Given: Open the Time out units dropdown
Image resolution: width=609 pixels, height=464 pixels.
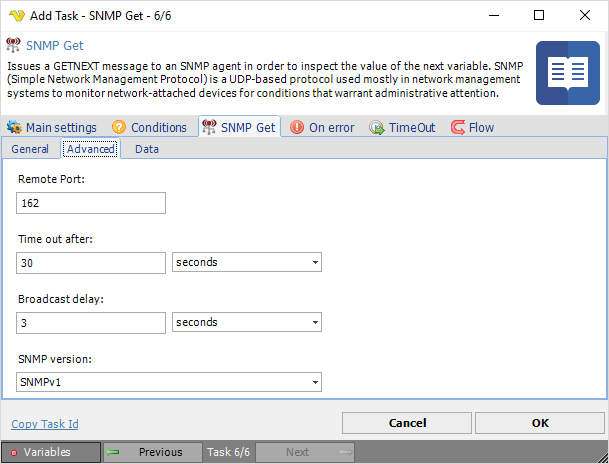Looking at the screenshot, I should pyautogui.click(x=246, y=263).
